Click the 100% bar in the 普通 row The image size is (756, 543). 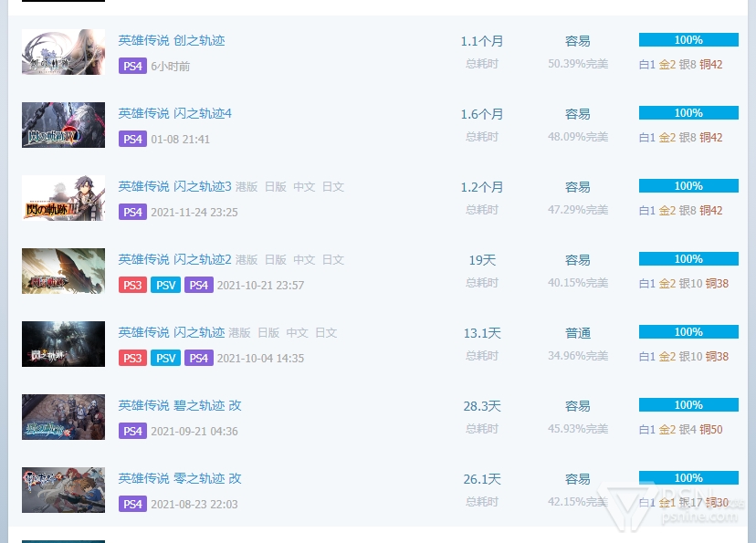point(688,332)
